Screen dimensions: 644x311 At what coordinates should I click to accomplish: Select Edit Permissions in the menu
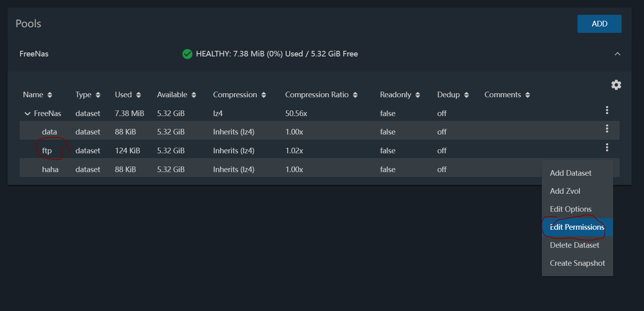577,227
